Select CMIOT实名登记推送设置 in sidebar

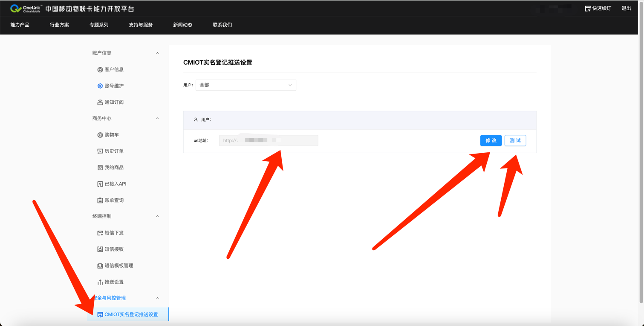pyautogui.click(x=131, y=315)
